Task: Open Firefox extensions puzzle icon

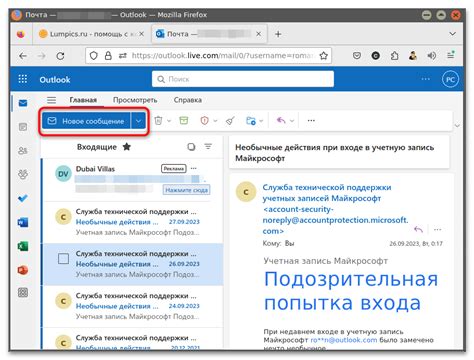Action: click(395, 56)
